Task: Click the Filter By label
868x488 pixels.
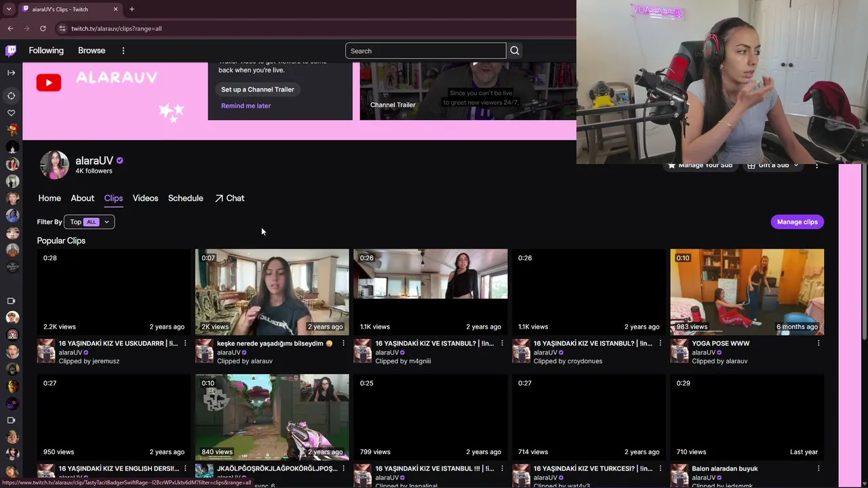Action: tap(50, 222)
